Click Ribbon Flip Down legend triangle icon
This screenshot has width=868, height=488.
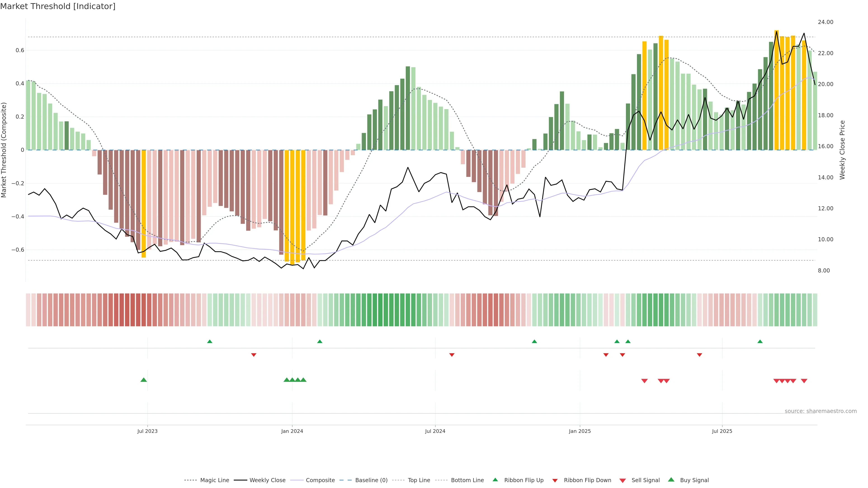click(555, 480)
